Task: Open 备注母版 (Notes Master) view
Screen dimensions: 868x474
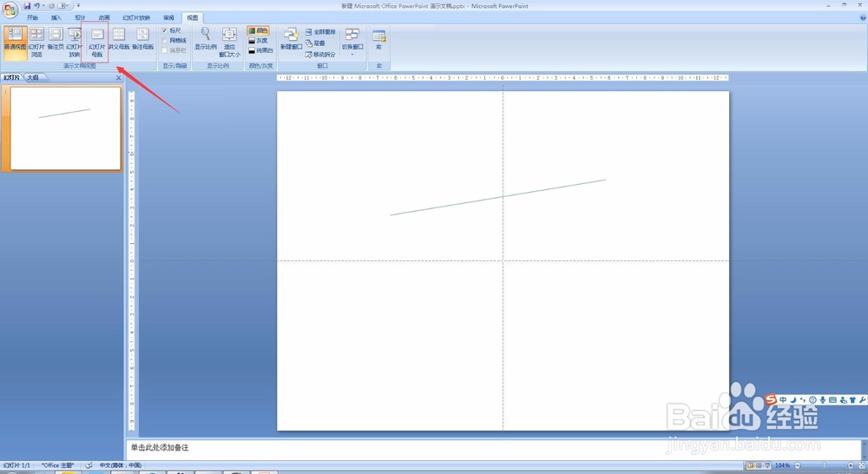Action: click(x=143, y=39)
